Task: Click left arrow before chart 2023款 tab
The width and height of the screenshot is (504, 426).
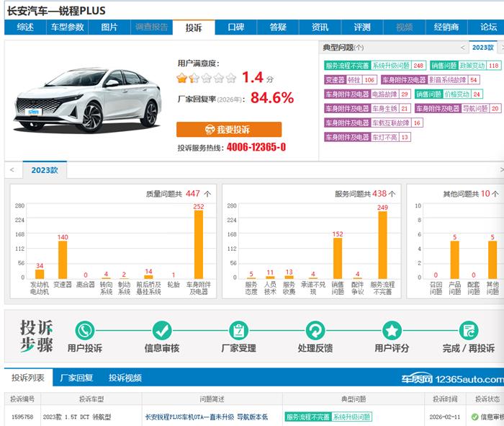Action: tap(12, 170)
